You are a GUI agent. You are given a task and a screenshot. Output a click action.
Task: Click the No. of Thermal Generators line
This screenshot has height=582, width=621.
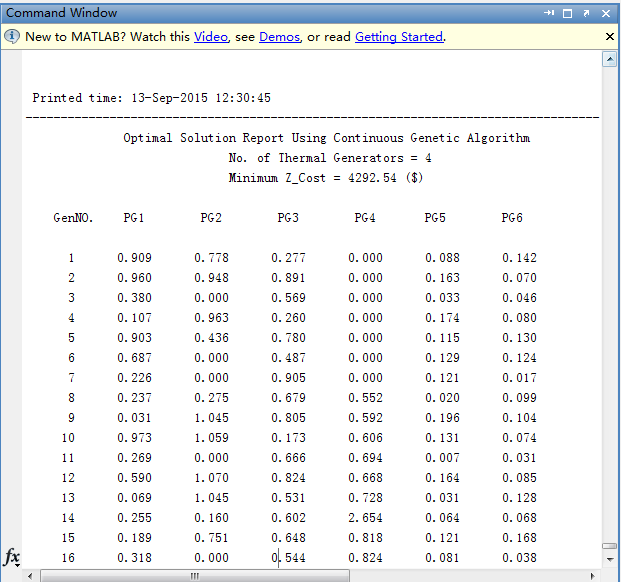330,158
